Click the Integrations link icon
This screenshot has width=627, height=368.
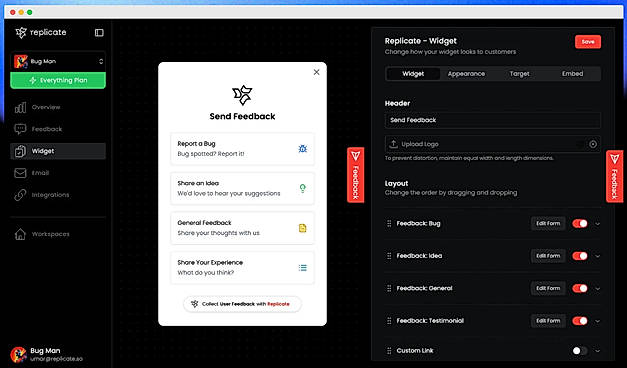[20, 195]
